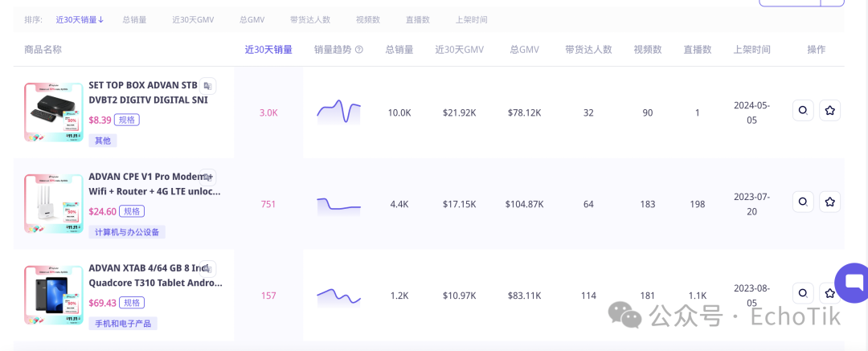Viewport: 868px width, 351px height.
Task: Translate the ADVAN XTAB 4/64 GB title
Action: [x=208, y=268]
